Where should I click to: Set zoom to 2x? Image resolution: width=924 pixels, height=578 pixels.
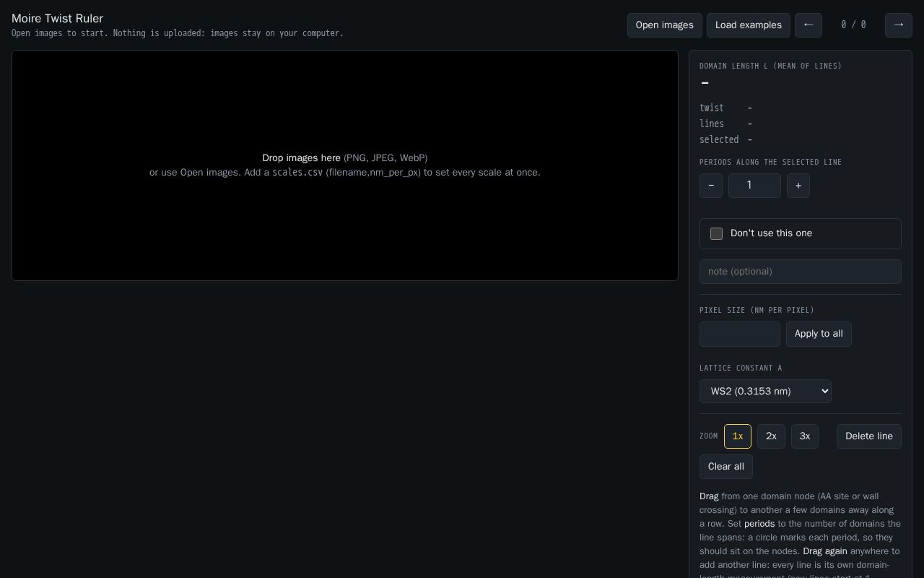pyautogui.click(x=771, y=436)
